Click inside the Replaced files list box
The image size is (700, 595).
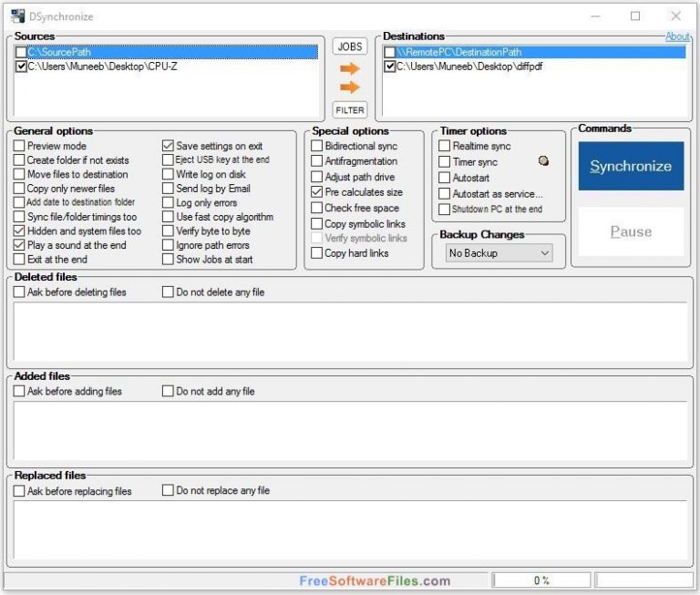[x=350, y=529]
